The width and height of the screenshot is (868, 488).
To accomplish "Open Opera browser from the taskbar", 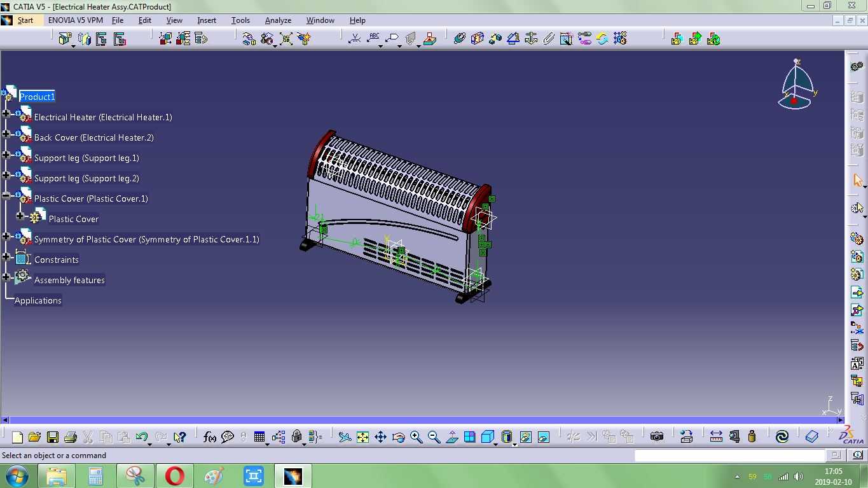I will click(x=174, y=476).
